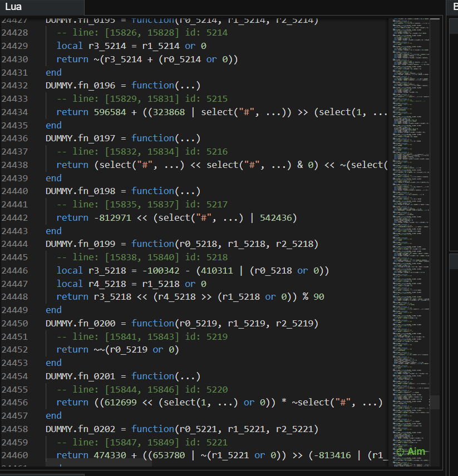Click the vertical scrollbar thumb
458x476 pixels.
(x=435, y=402)
